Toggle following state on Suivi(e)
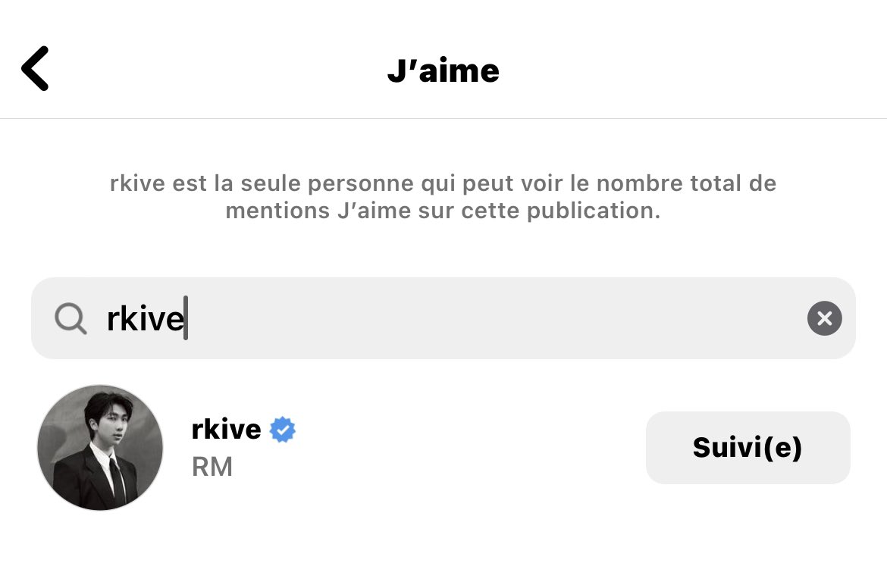This screenshot has width=887, height=588. tap(748, 447)
